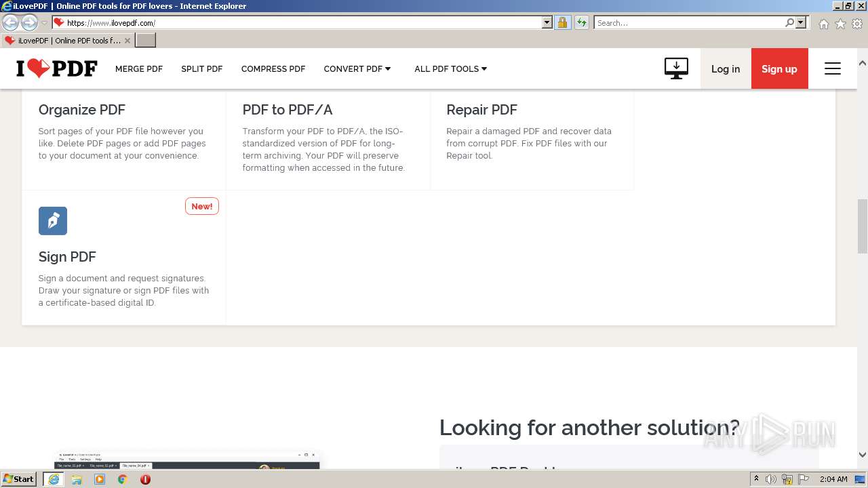Click the refresh page icon

pyautogui.click(x=581, y=22)
